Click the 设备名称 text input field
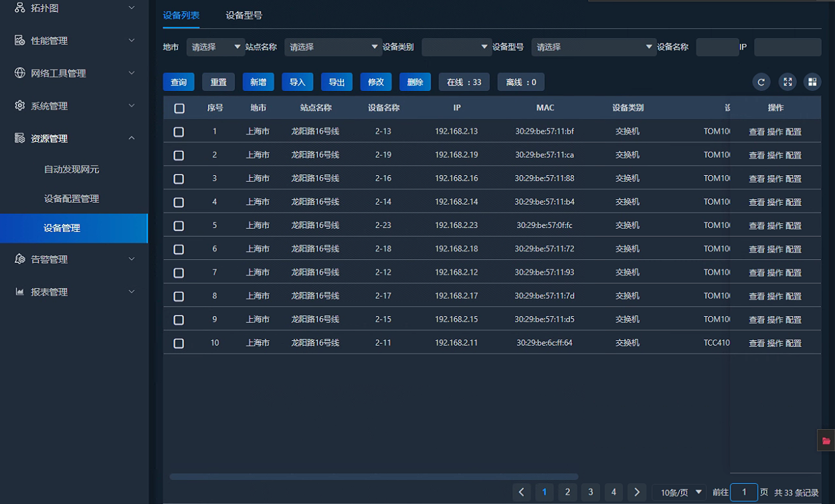The height and width of the screenshot is (504, 835). [x=717, y=47]
